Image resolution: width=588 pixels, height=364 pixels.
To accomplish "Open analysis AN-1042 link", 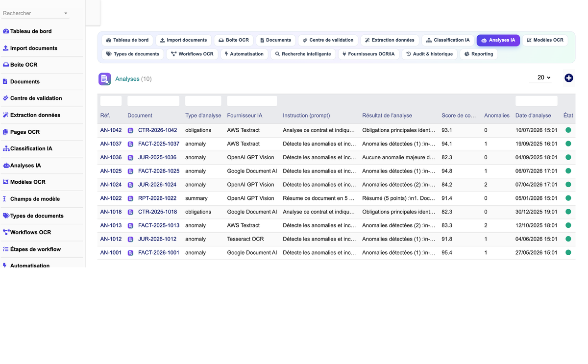I will pos(111,130).
